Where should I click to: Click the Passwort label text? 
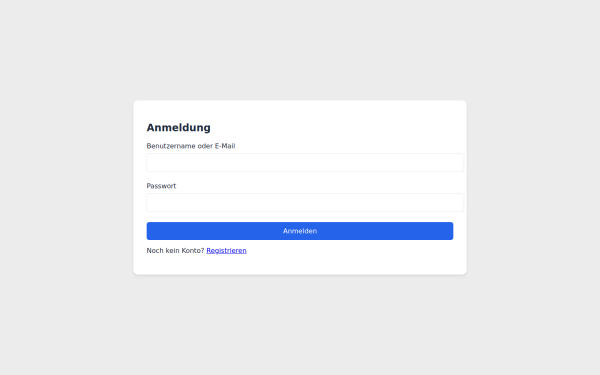point(161,186)
